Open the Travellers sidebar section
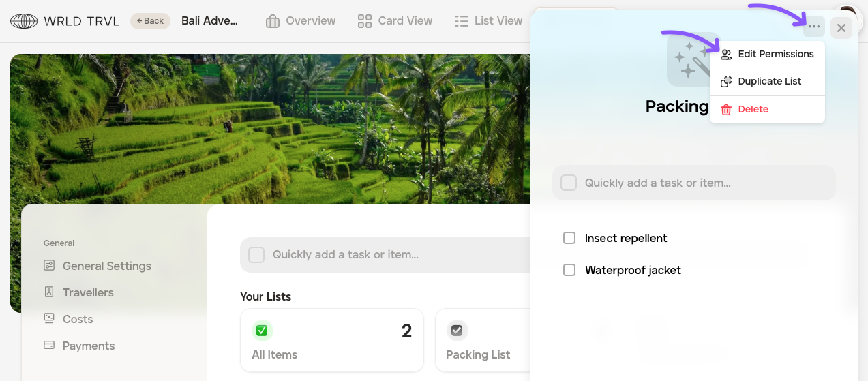Screen dimensions: 868x381 pos(88,292)
